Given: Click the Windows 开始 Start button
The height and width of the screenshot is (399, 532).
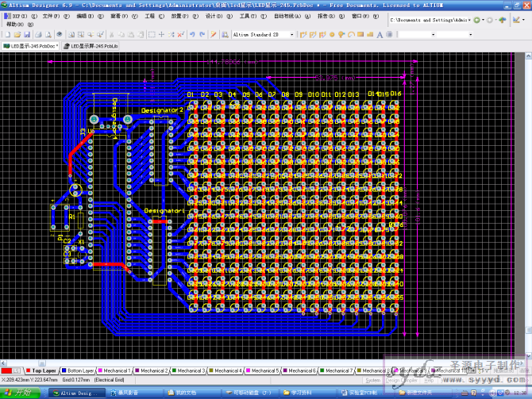Looking at the screenshot, I should pyautogui.click(x=20, y=393).
